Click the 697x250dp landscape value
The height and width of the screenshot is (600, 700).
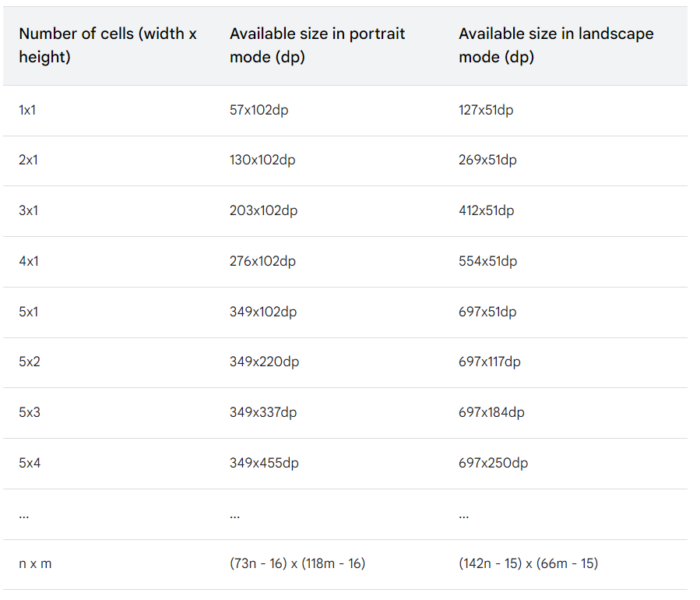[x=493, y=463]
